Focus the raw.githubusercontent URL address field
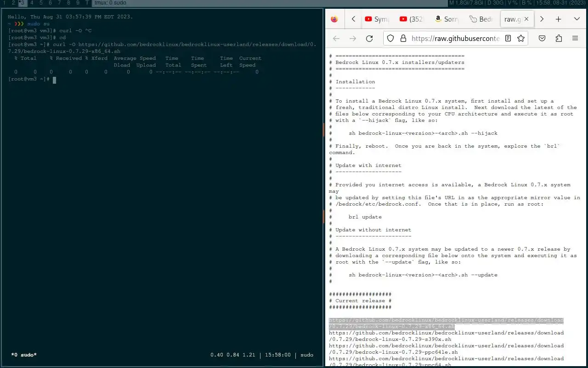The width and height of the screenshot is (588, 368). click(x=455, y=39)
